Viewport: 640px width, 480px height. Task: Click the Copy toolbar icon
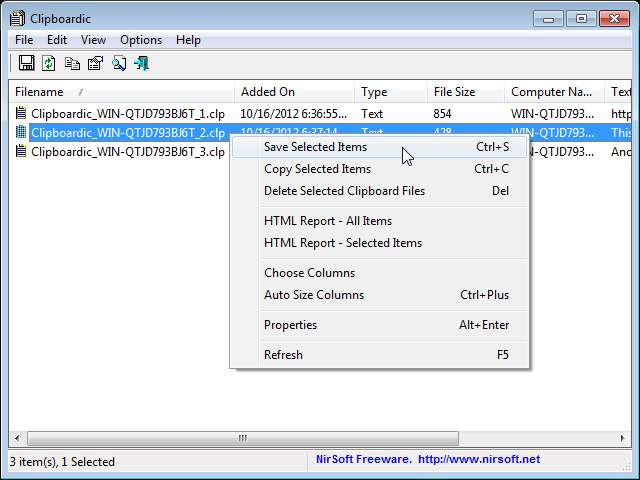point(72,63)
